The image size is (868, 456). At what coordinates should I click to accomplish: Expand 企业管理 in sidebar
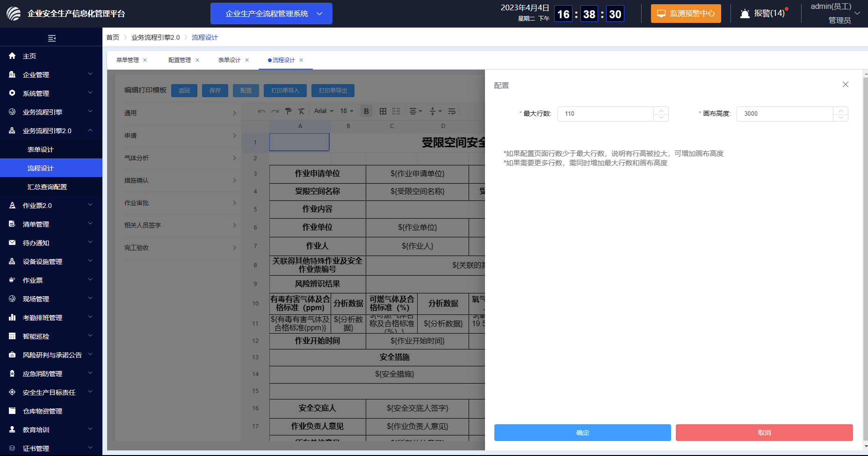pyautogui.click(x=51, y=74)
